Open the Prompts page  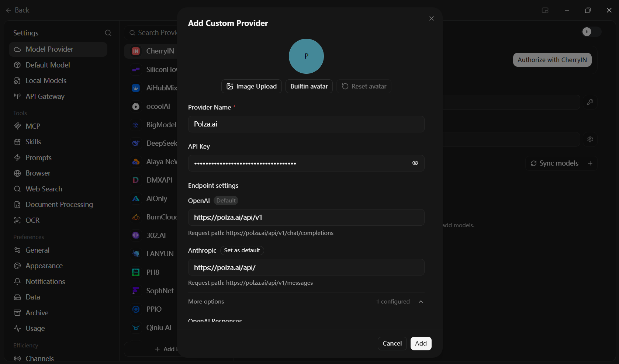[58, 157]
